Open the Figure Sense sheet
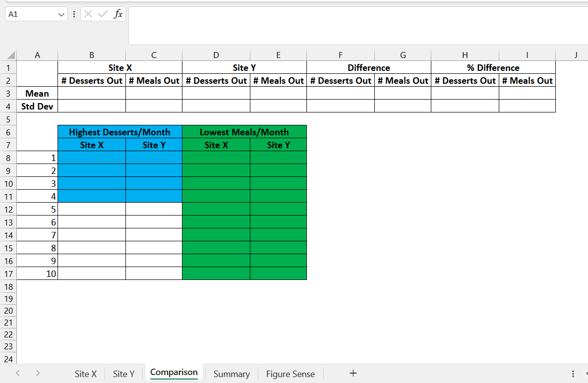 pyautogui.click(x=290, y=374)
